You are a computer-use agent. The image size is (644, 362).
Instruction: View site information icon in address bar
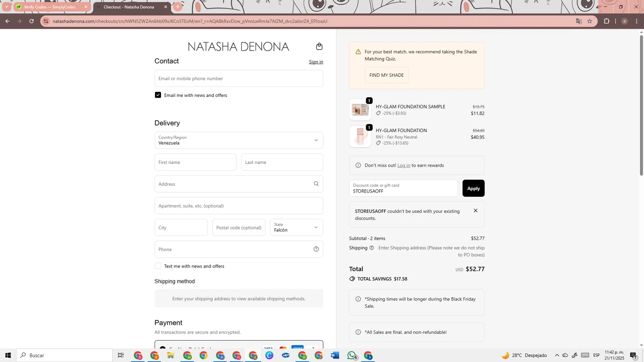pyautogui.click(x=46, y=21)
